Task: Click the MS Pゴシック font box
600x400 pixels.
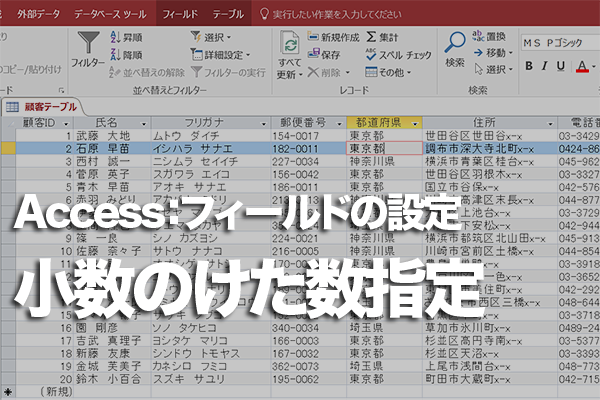Action: click(560, 43)
